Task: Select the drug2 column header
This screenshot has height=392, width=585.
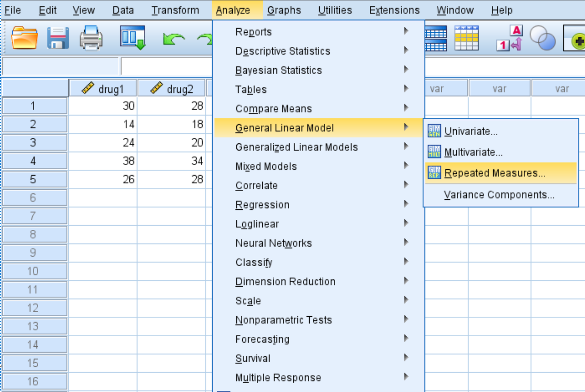Action: (172, 88)
